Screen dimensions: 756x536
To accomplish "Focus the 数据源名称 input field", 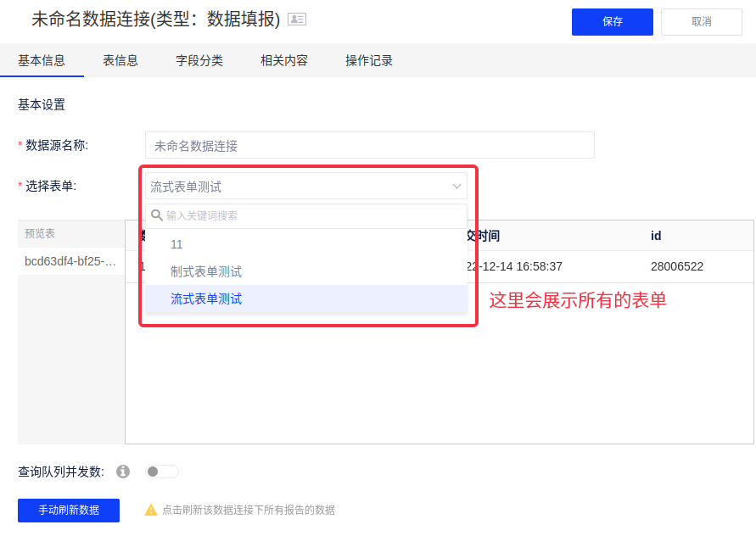I will point(369,145).
